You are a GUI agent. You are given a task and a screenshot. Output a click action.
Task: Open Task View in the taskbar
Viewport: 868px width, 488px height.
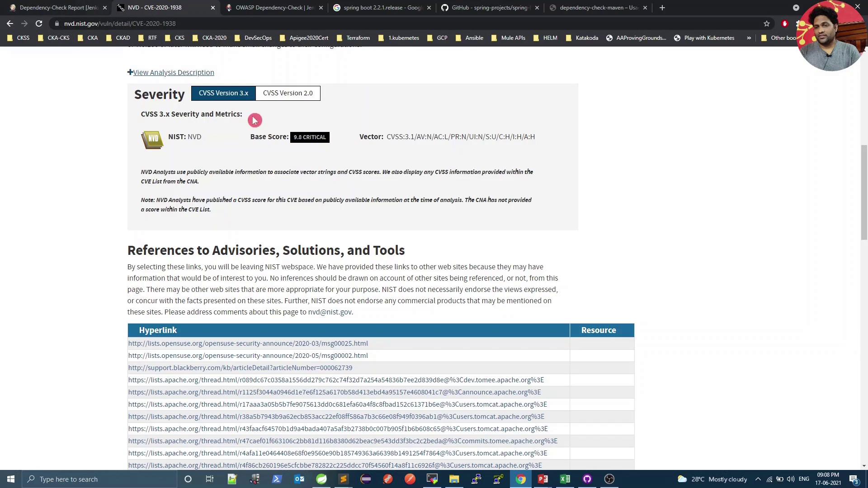coord(210,479)
